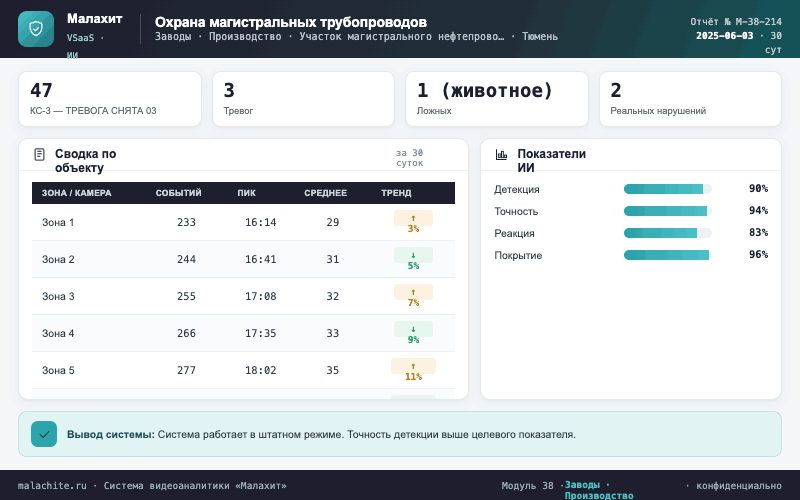The height and width of the screenshot is (500, 800).
Task: Click the за 30 суток period label
Action: coord(410,158)
